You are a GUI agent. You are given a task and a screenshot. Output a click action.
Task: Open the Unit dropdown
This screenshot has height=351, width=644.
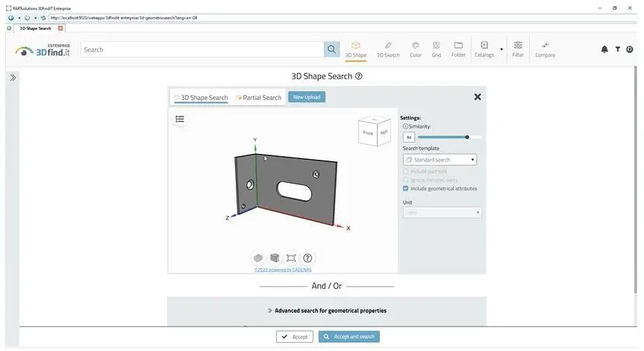[x=442, y=213]
